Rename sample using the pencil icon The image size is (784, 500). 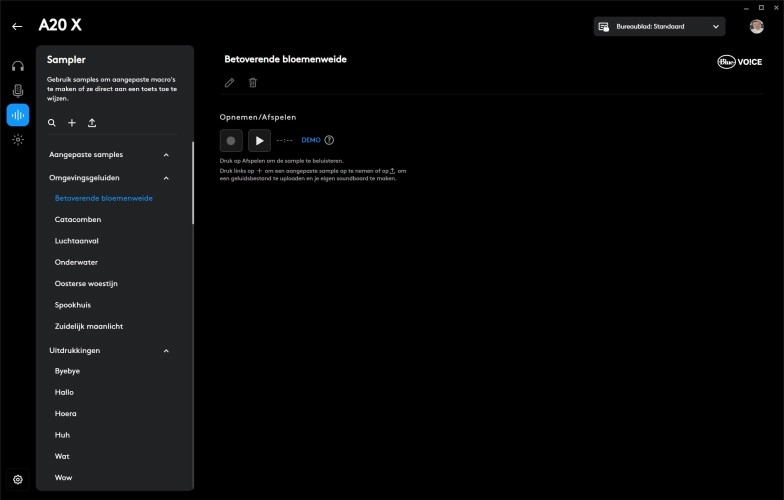(x=230, y=83)
